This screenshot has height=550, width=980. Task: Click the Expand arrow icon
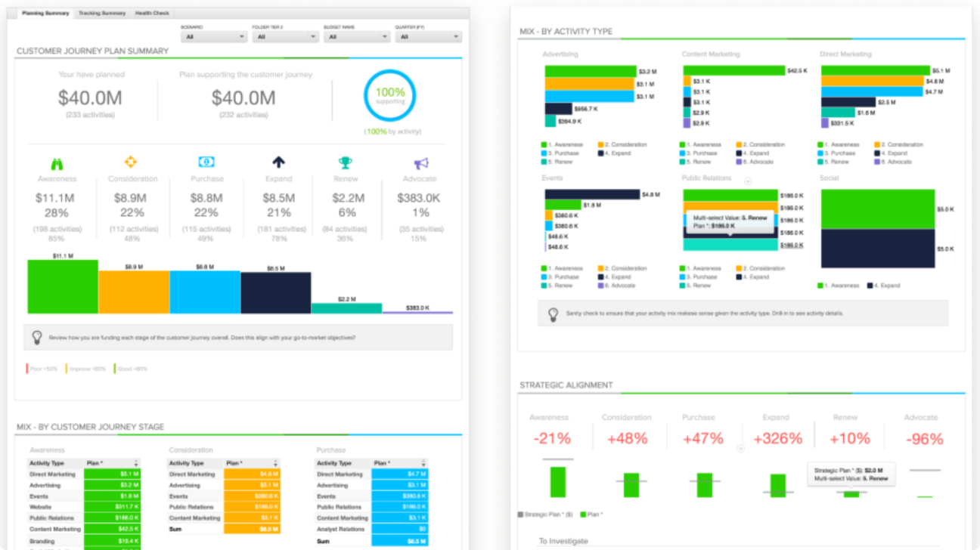pos(278,162)
